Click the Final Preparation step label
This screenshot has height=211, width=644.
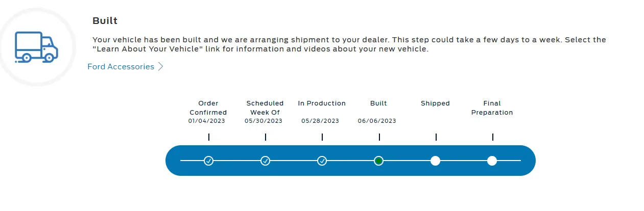click(x=492, y=108)
